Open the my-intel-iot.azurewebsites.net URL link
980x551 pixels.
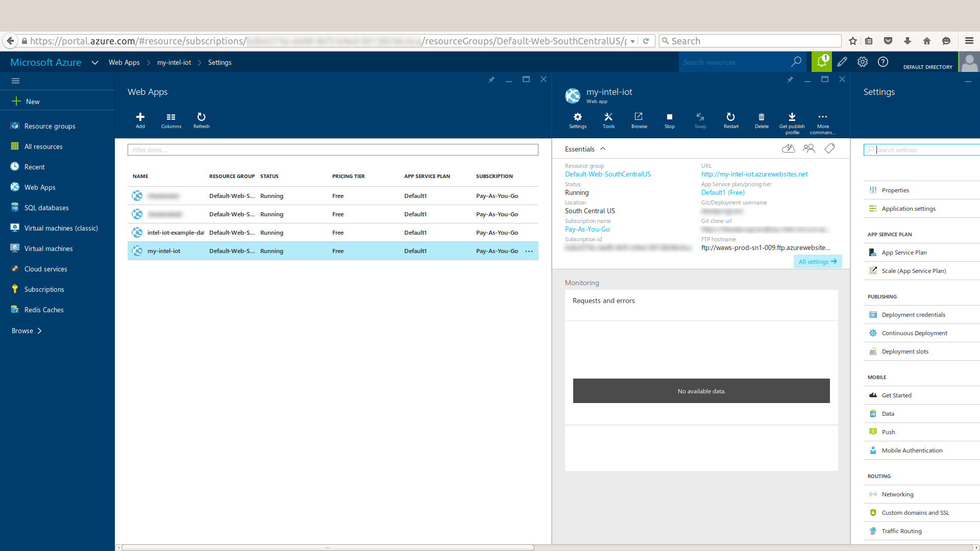click(754, 174)
